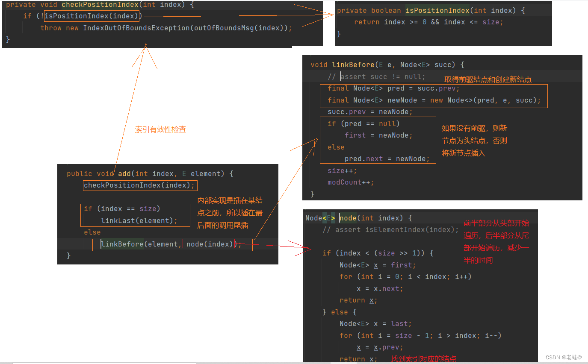The image size is (588, 364).
Task: Click the 'return index >= 0 && index <= size;' line
Action: pos(428,22)
